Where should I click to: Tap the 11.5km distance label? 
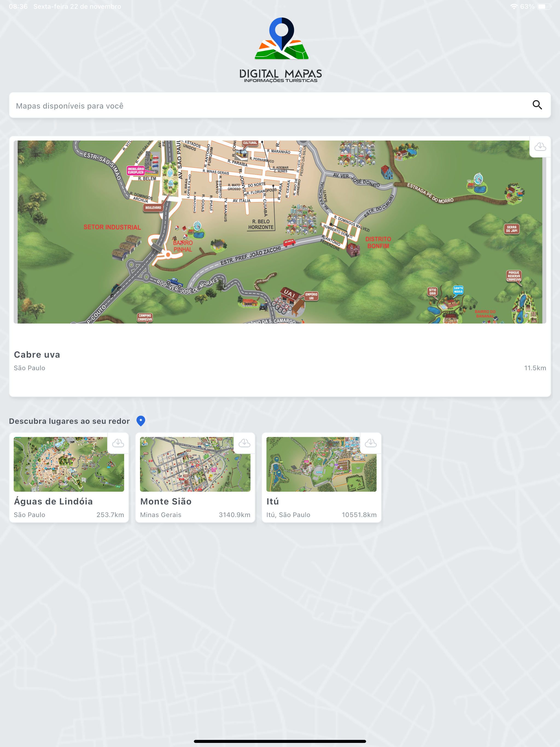(535, 368)
